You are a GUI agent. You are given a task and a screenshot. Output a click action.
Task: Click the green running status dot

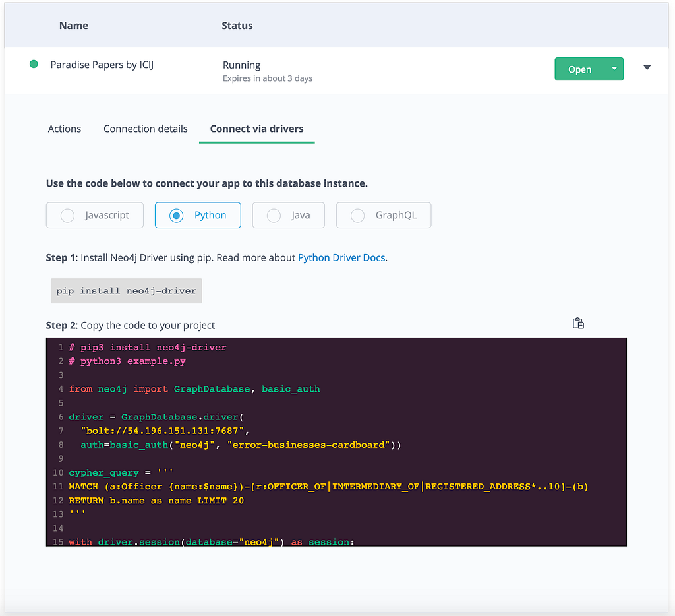34,64
